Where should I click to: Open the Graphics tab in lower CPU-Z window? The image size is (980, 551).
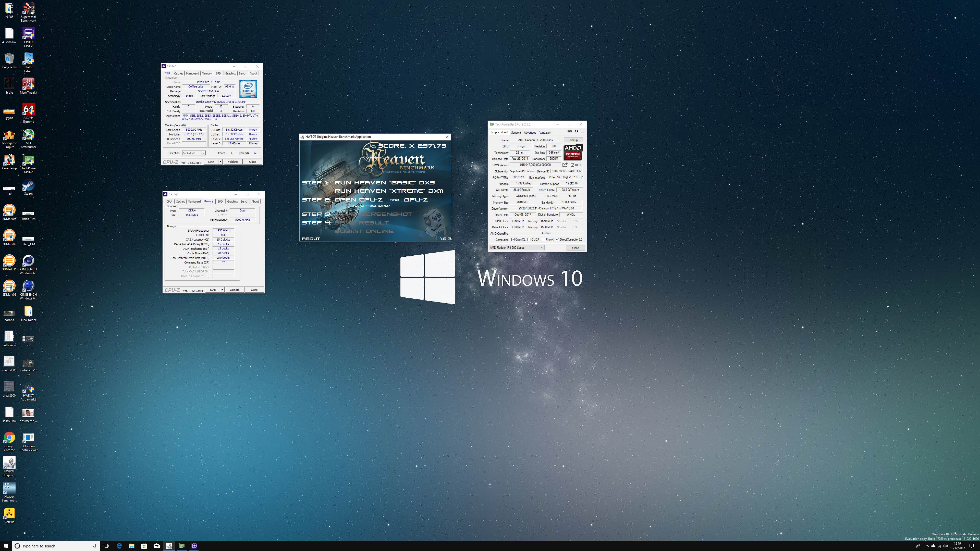[x=232, y=202]
